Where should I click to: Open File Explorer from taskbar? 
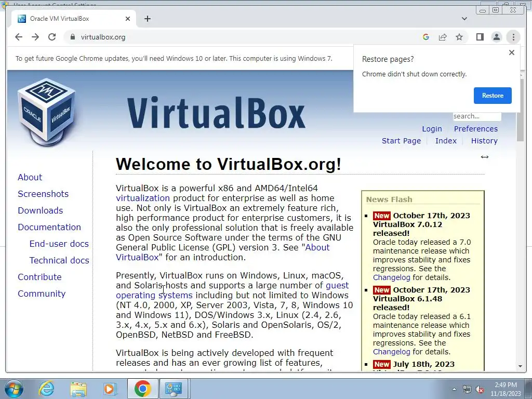(x=78, y=389)
